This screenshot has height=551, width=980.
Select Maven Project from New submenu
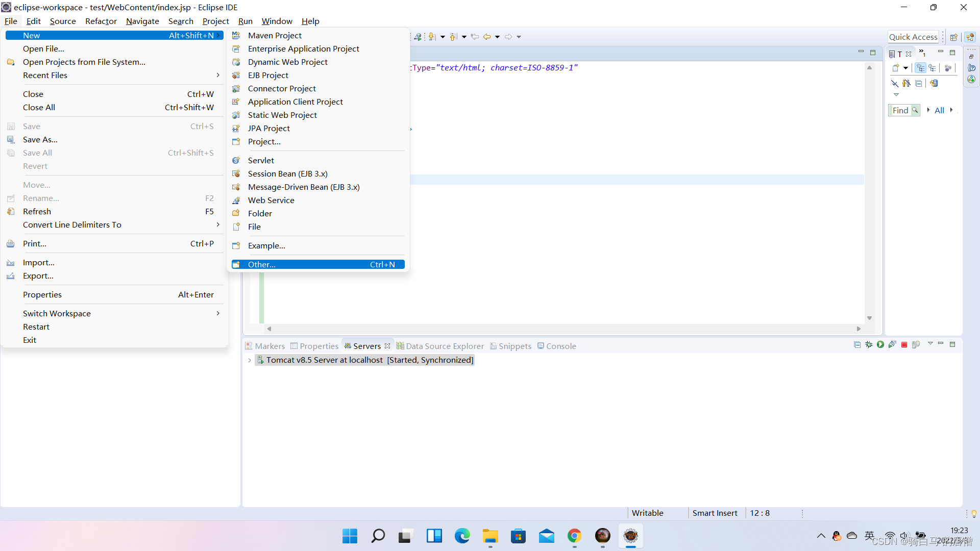click(x=317, y=35)
